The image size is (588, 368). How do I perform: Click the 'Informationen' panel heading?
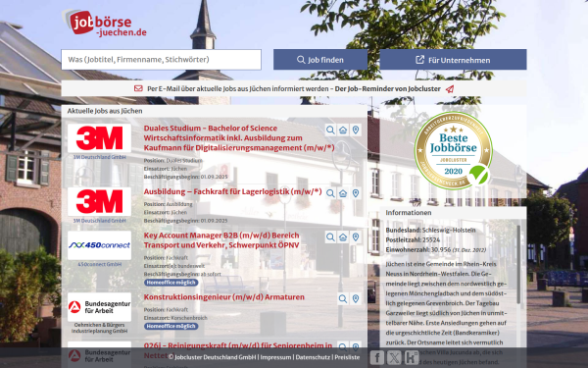pyautogui.click(x=409, y=213)
